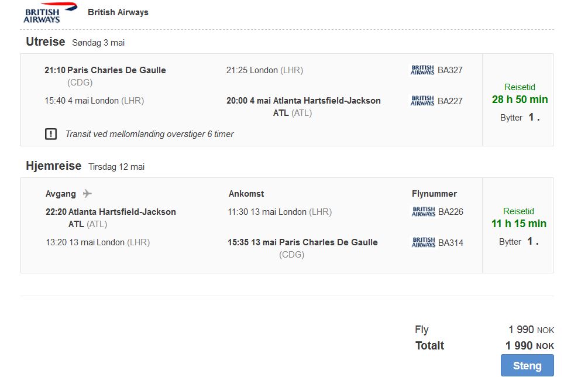Viewport: 588px width, 377px height.
Task: Select flight number BA314
Action: pos(451,243)
